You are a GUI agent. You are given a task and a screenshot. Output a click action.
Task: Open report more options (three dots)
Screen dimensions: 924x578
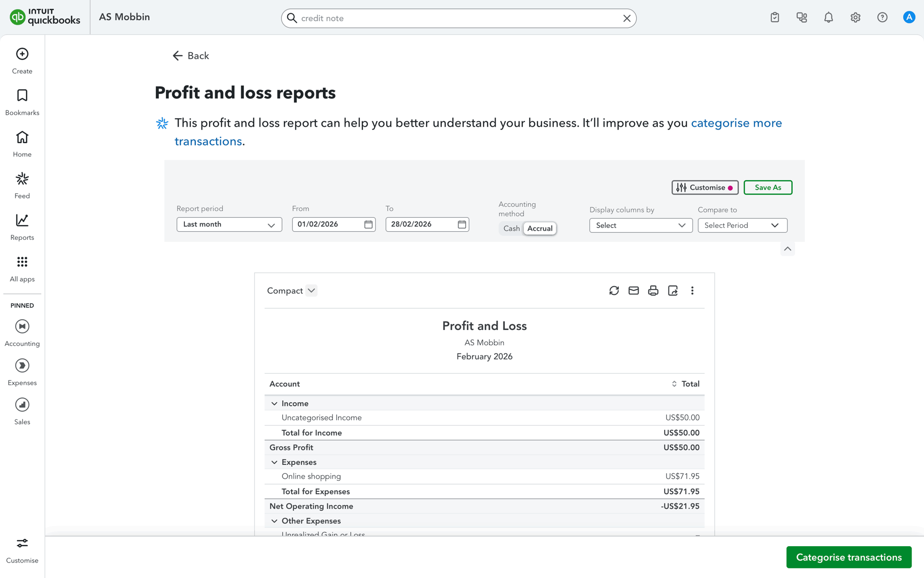pos(693,290)
